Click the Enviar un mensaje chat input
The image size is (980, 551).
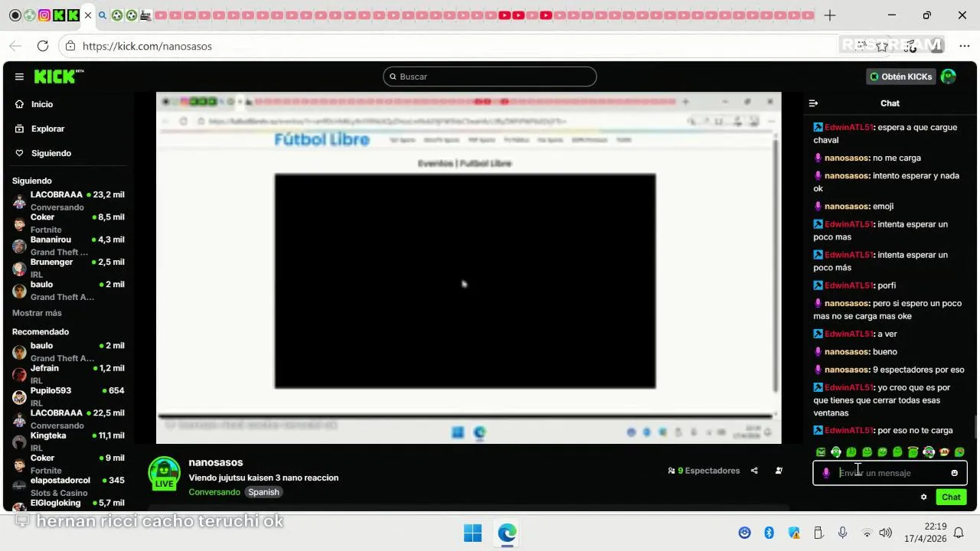click(x=890, y=473)
